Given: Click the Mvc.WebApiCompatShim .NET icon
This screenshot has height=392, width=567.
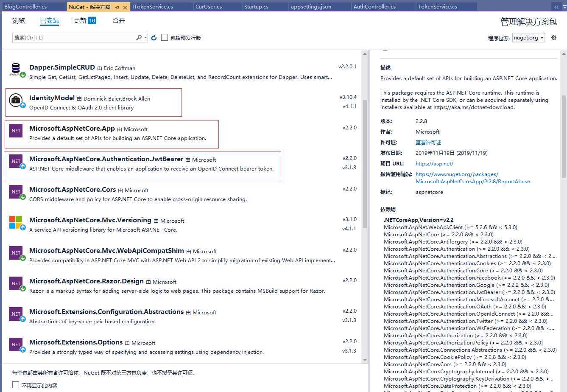Looking at the screenshot, I should [16, 253].
